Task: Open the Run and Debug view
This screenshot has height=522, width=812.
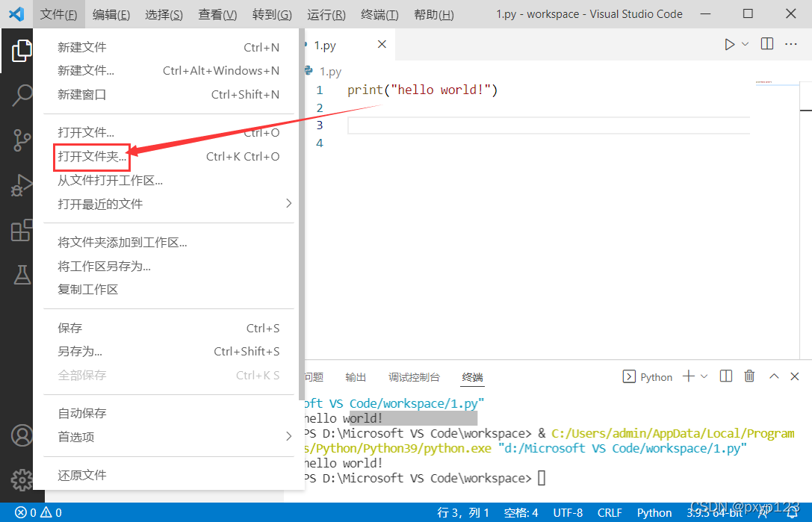Action: (21, 185)
